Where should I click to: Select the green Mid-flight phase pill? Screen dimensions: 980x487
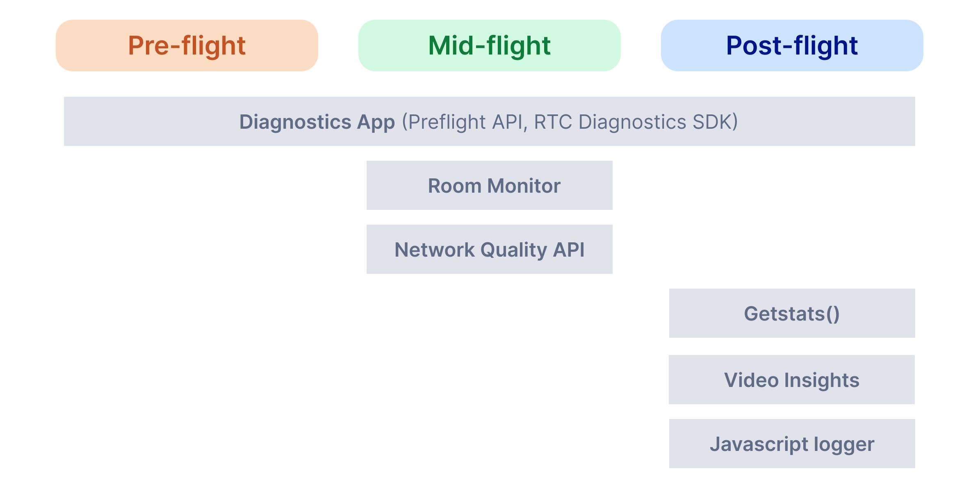(x=490, y=46)
